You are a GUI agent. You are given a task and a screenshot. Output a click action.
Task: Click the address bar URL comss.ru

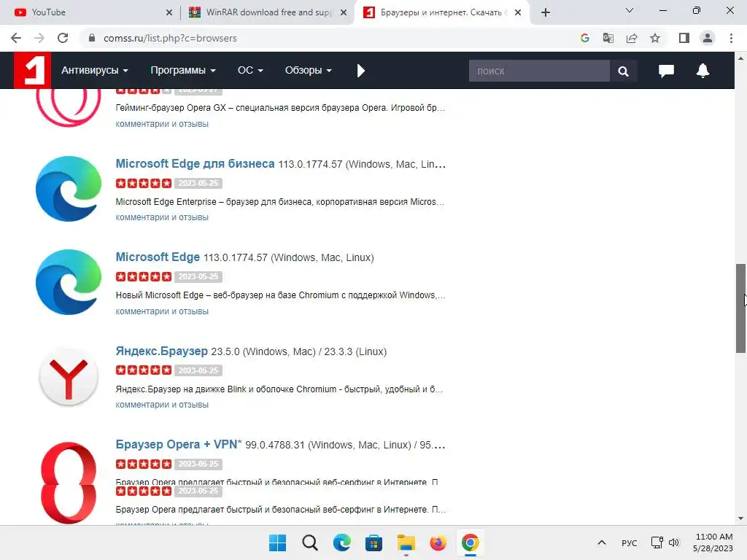point(170,38)
